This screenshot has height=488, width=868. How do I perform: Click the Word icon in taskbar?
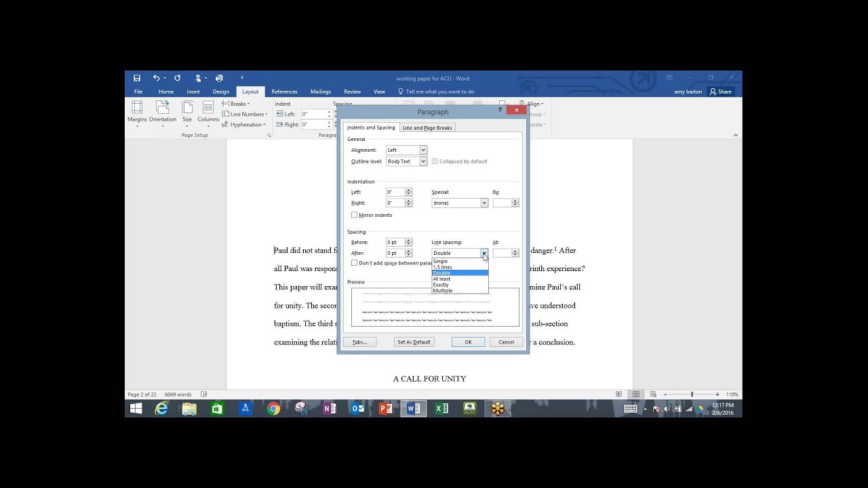[412, 409]
